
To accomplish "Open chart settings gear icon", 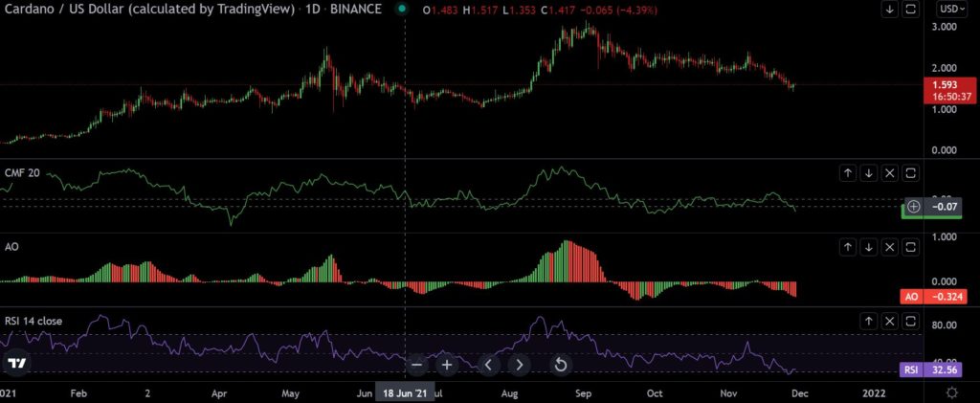I will (x=952, y=393).
